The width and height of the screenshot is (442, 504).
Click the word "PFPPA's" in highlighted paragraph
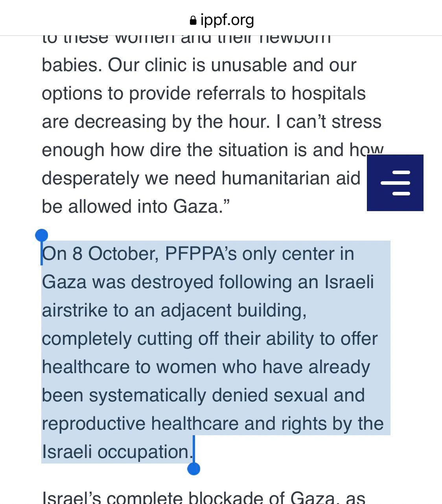pos(201,254)
